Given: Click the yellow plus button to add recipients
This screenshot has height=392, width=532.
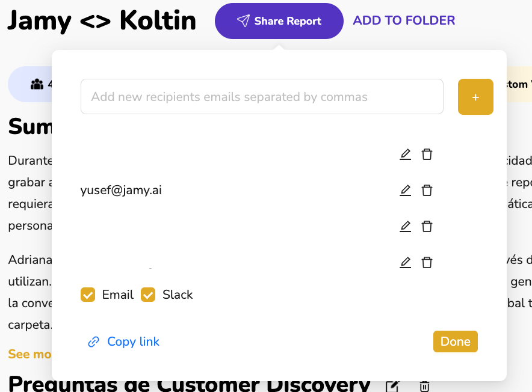Looking at the screenshot, I should tap(475, 97).
